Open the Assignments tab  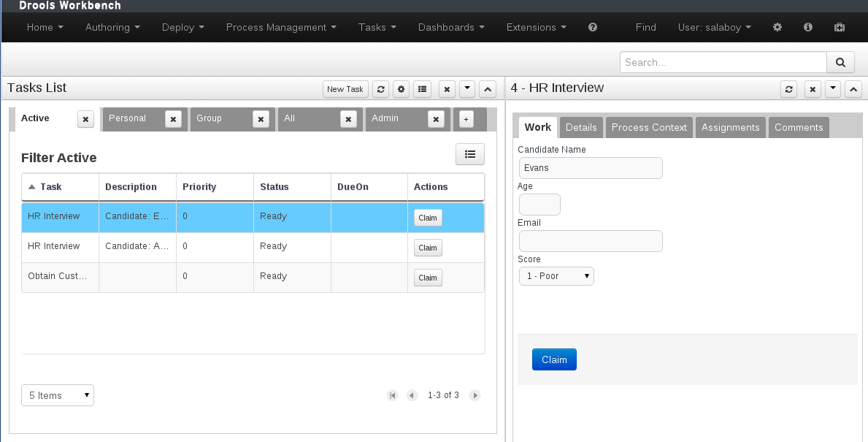pos(731,127)
